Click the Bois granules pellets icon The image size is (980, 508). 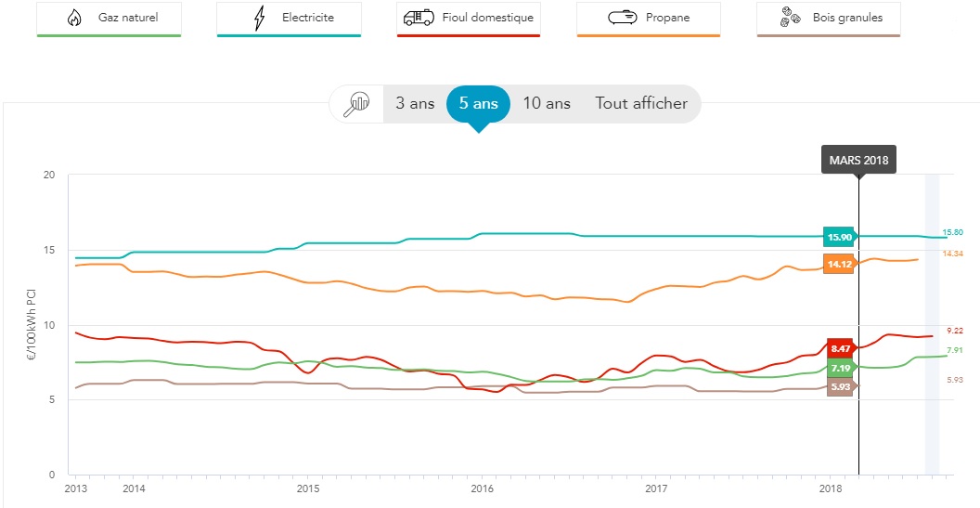point(791,19)
